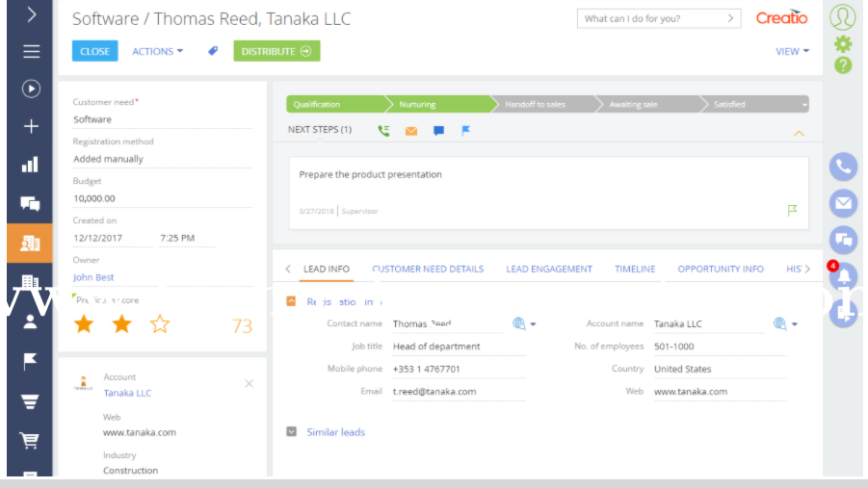Viewport: 868px width, 488px height.
Task: Switch to the LEAD INFO tab
Action: click(327, 269)
